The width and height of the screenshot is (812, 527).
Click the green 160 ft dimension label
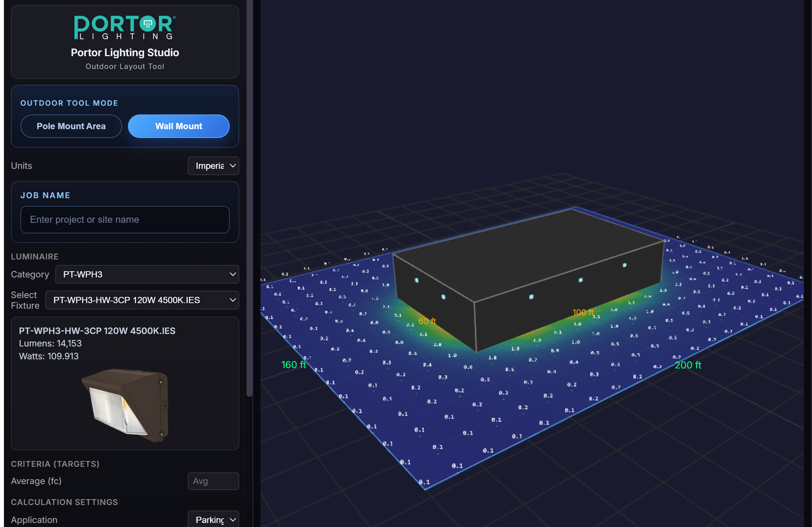(x=293, y=365)
